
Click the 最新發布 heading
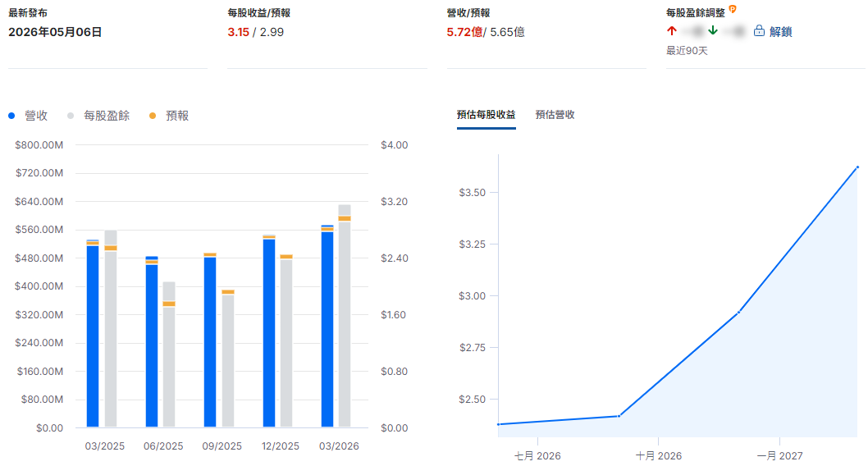[x=28, y=13]
